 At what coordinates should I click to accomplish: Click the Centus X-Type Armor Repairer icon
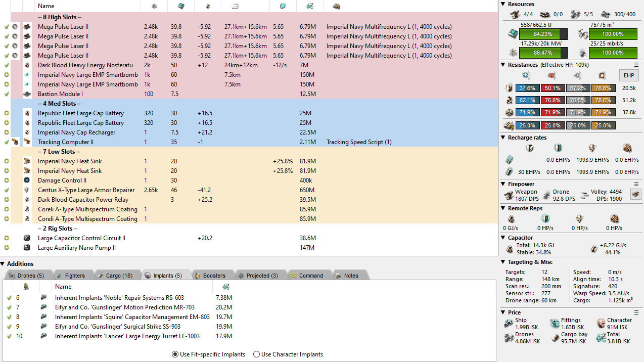pos(27,190)
